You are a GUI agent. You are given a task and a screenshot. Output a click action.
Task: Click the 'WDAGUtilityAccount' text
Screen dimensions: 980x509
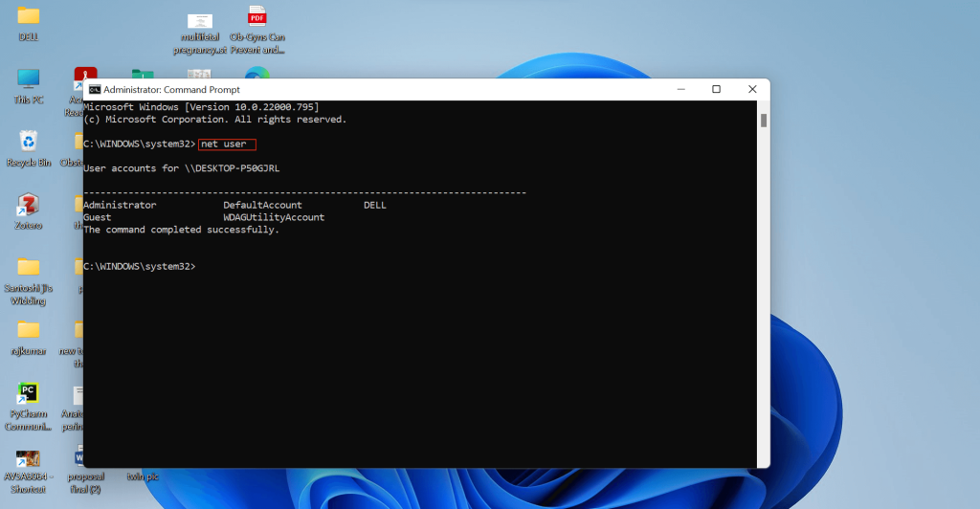(x=274, y=217)
